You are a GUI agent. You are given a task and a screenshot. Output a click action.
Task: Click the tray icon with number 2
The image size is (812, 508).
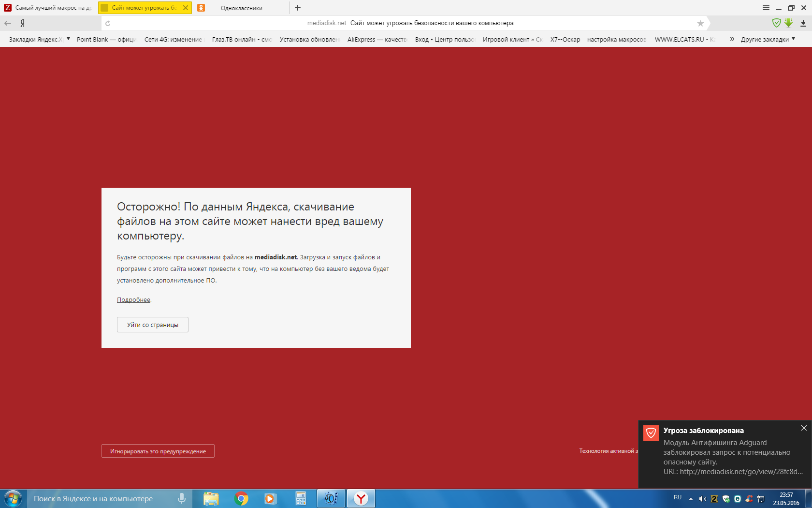click(x=714, y=499)
